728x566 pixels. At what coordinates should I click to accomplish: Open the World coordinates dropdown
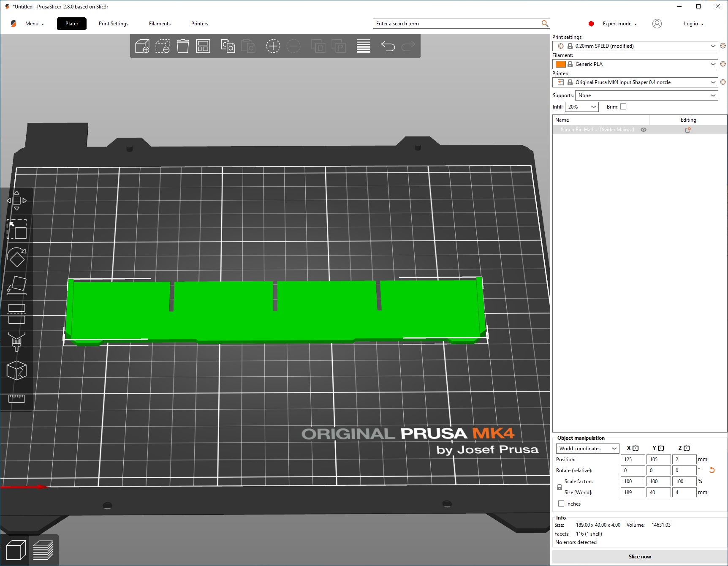587,449
